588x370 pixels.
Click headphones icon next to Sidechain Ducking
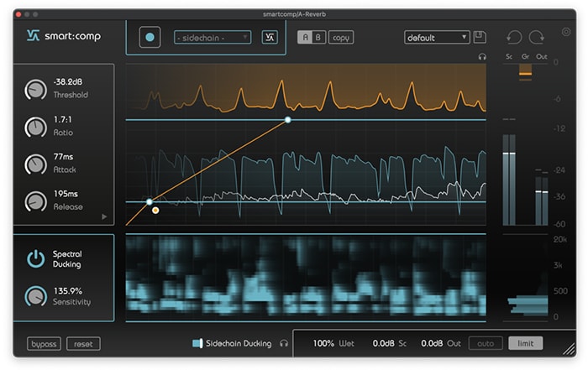coord(284,343)
